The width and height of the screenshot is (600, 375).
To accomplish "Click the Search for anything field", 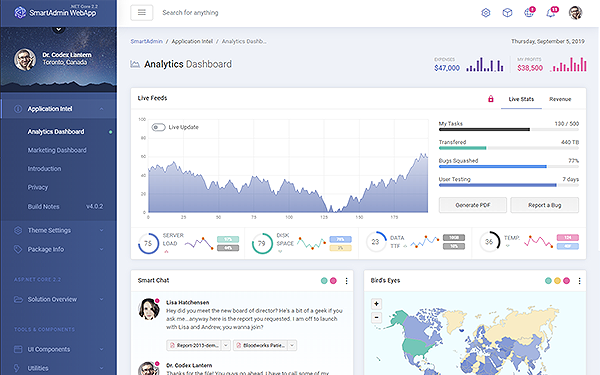I will [190, 13].
